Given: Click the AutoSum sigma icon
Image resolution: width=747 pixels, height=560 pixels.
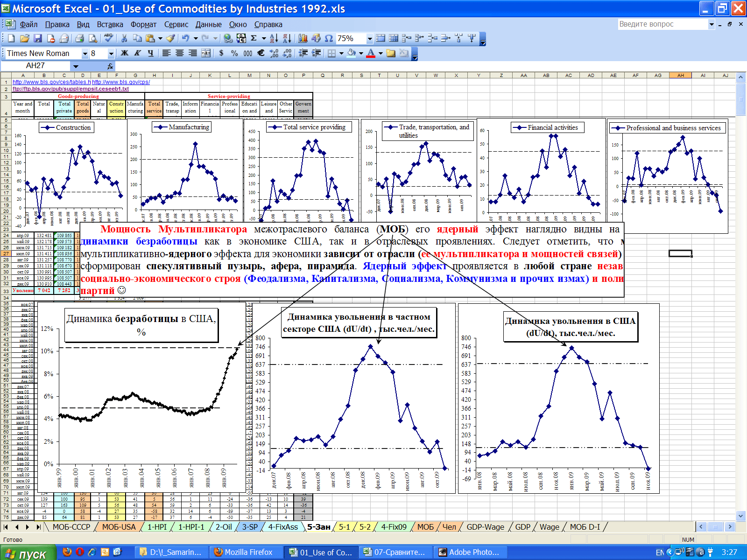Looking at the screenshot, I should pos(254,39).
